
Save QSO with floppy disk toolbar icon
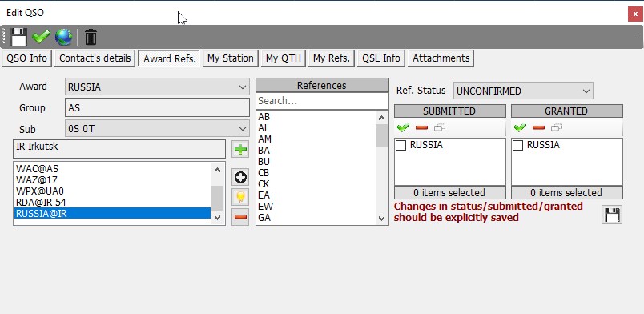coord(19,38)
